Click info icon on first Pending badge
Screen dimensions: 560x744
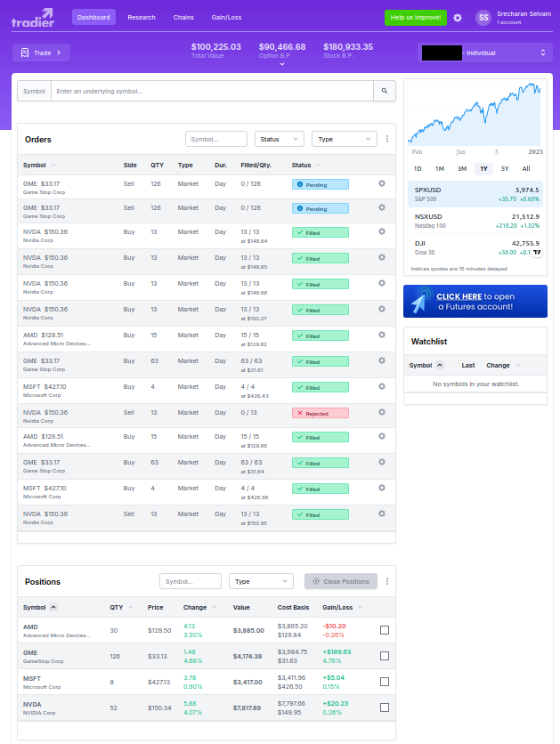tap(300, 184)
